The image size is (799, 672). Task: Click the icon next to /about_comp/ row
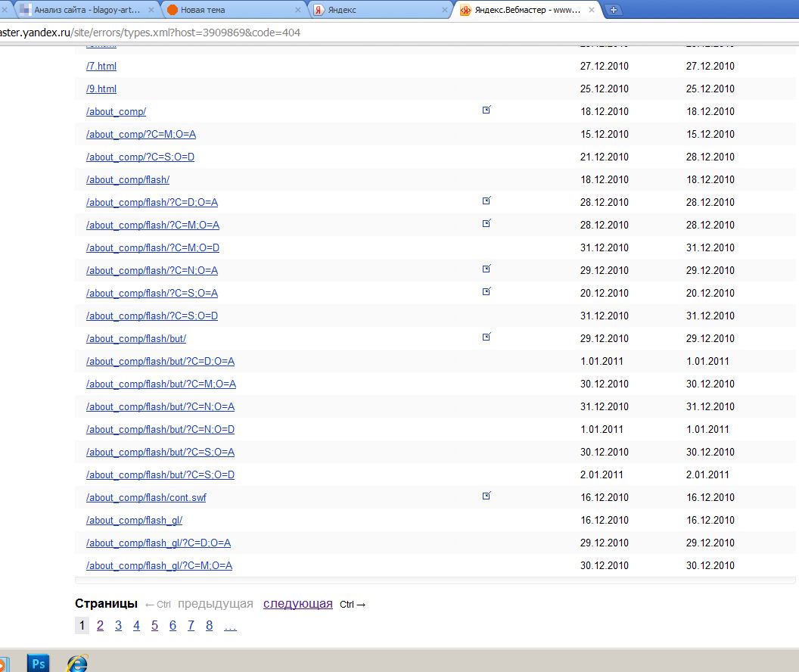point(487,110)
